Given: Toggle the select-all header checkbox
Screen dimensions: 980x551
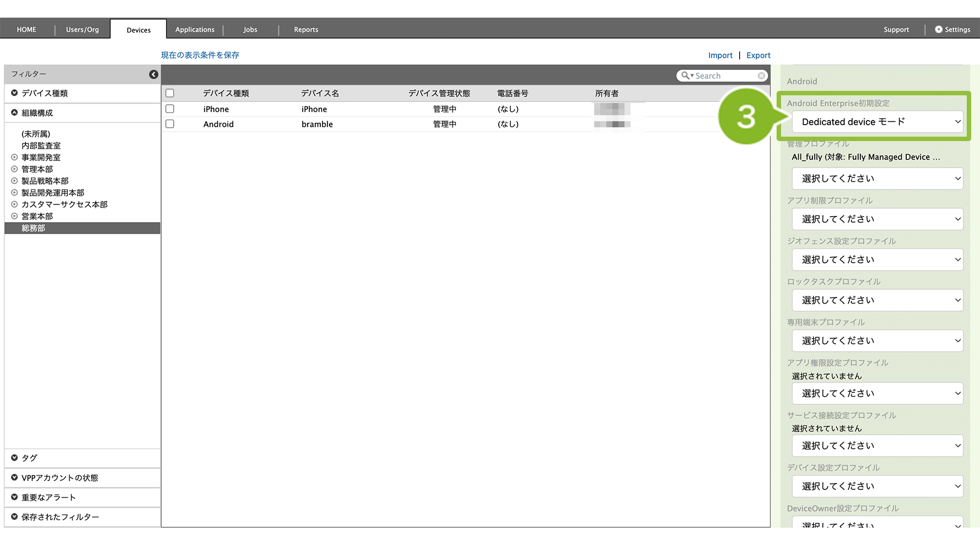Looking at the screenshot, I should point(170,93).
